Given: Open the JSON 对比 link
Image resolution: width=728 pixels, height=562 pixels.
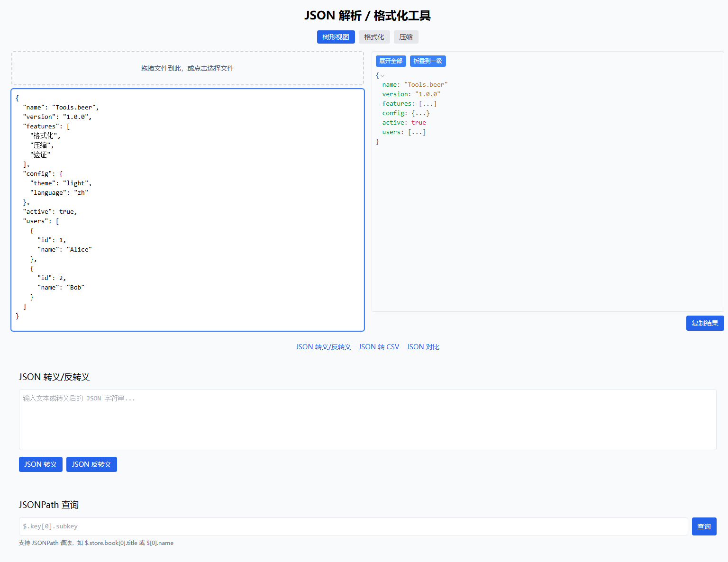Looking at the screenshot, I should pyautogui.click(x=423, y=346).
